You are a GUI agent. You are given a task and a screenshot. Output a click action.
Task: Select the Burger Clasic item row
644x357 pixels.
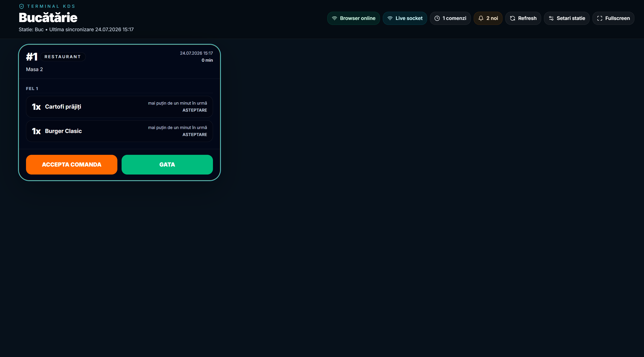click(x=119, y=131)
